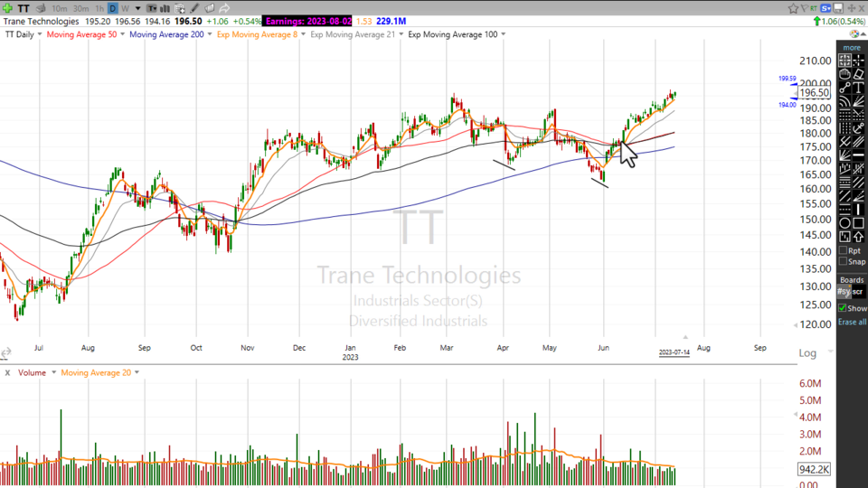
Task: Click the 942.2K volume value tag
Action: (x=814, y=469)
